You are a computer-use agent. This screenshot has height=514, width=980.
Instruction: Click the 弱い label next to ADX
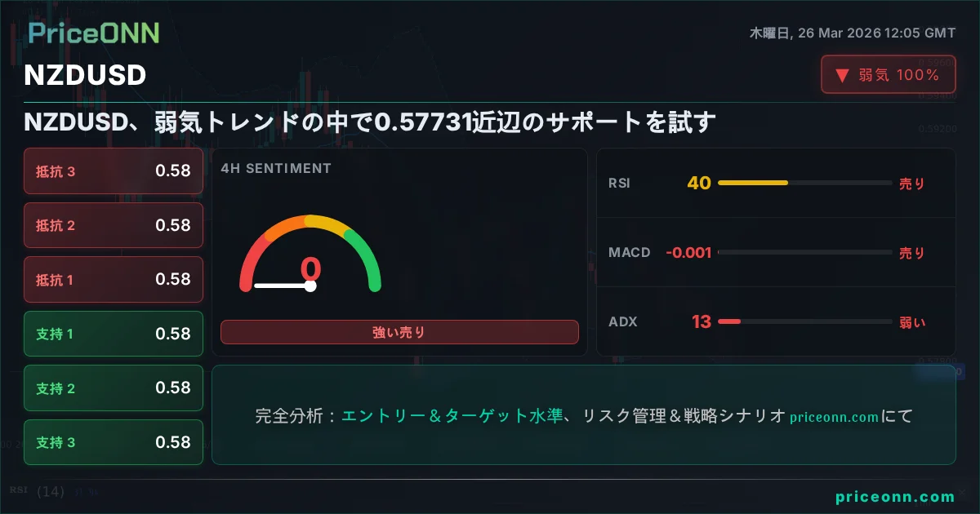(x=911, y=321)
